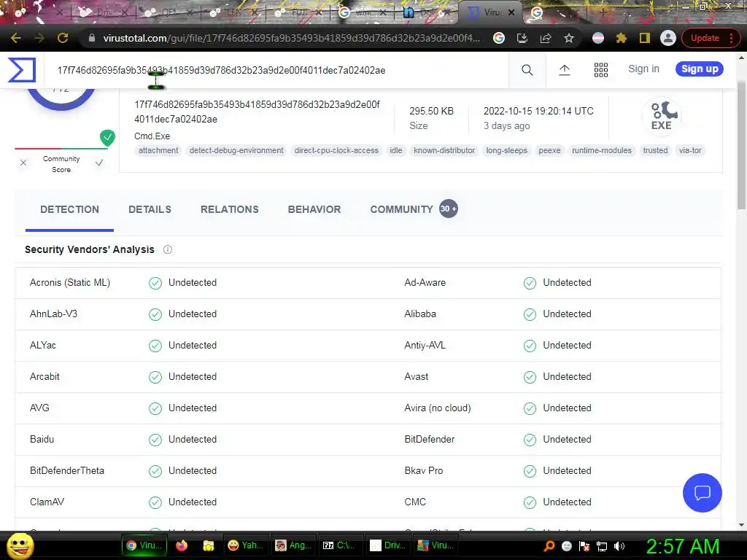Open the folder icon on the taskbar
Viewport: 747px width, 560px height.
tap(208, 545)
